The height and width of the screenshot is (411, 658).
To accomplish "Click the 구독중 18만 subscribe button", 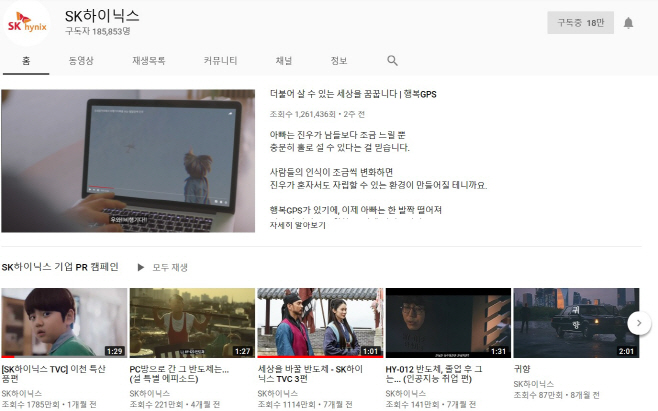I will [x=580, y=23].
